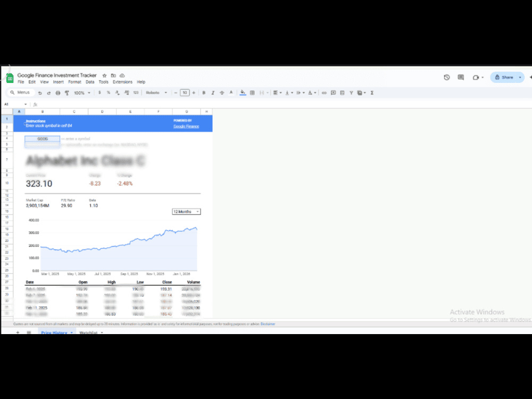
Task: Open the vertical align dropdown
Action: point(289,93)
